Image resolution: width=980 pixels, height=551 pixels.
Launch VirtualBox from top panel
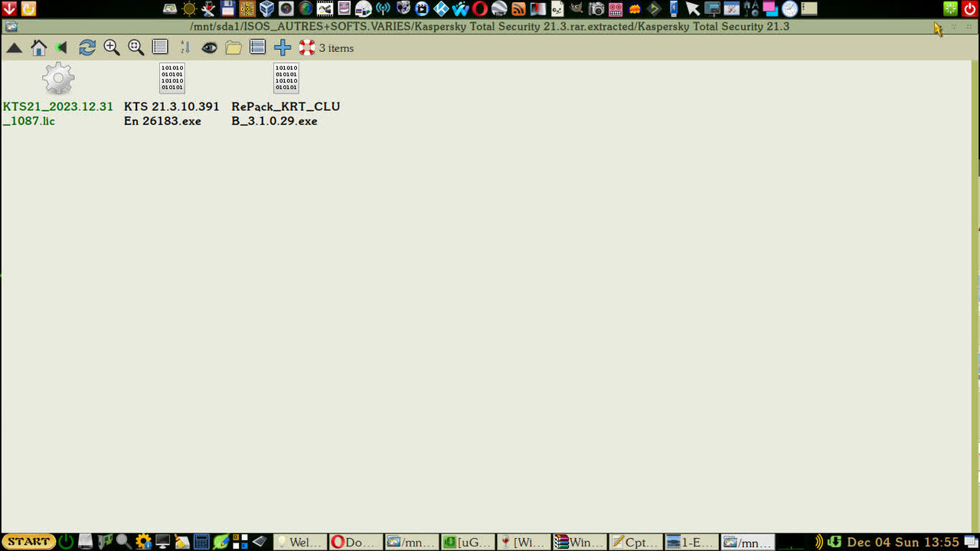coord(266,9)
